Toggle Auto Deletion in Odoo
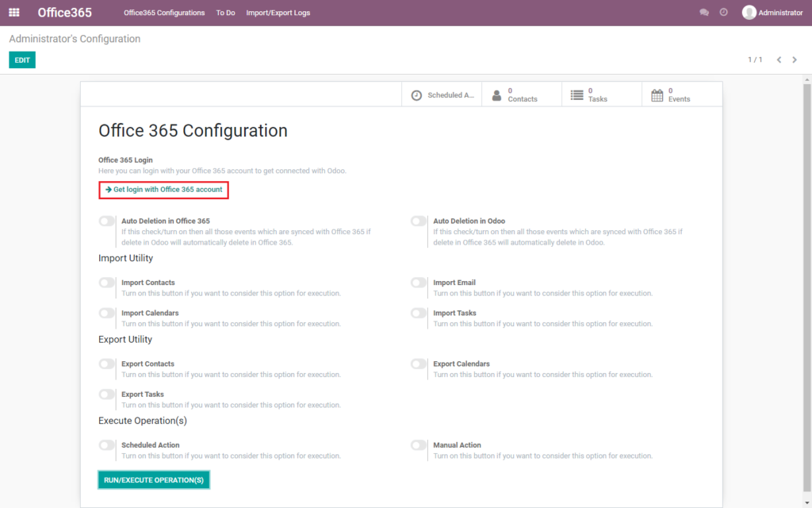The image size is (812, 508). coord(419,221)
